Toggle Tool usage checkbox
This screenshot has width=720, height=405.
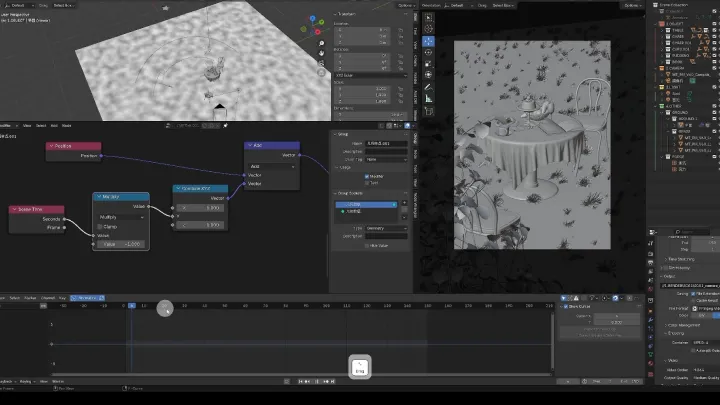pos(366,183)
